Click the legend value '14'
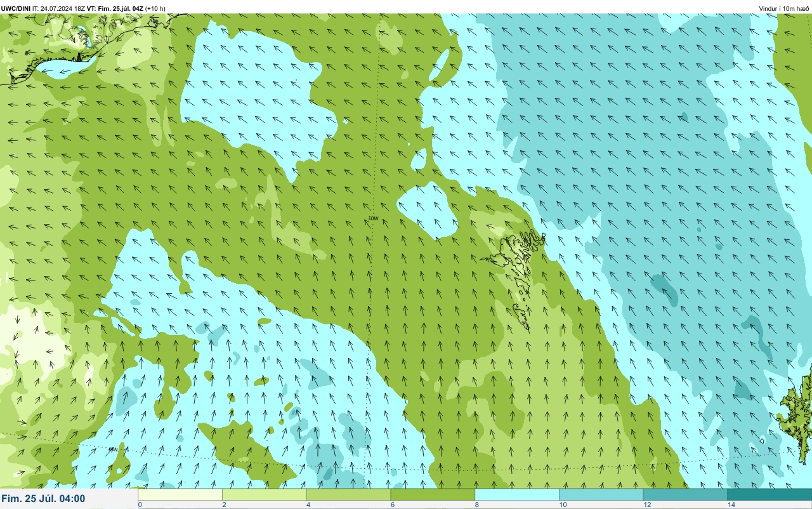 (x=731, y=505)
